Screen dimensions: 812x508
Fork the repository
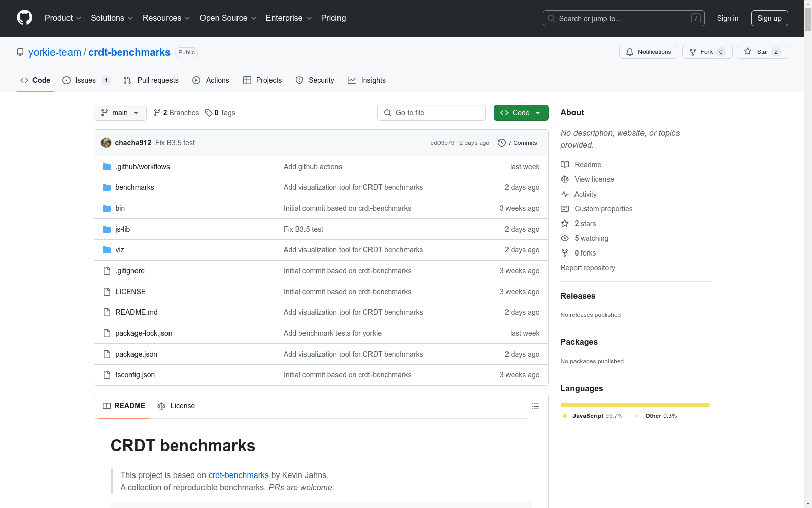707,52
